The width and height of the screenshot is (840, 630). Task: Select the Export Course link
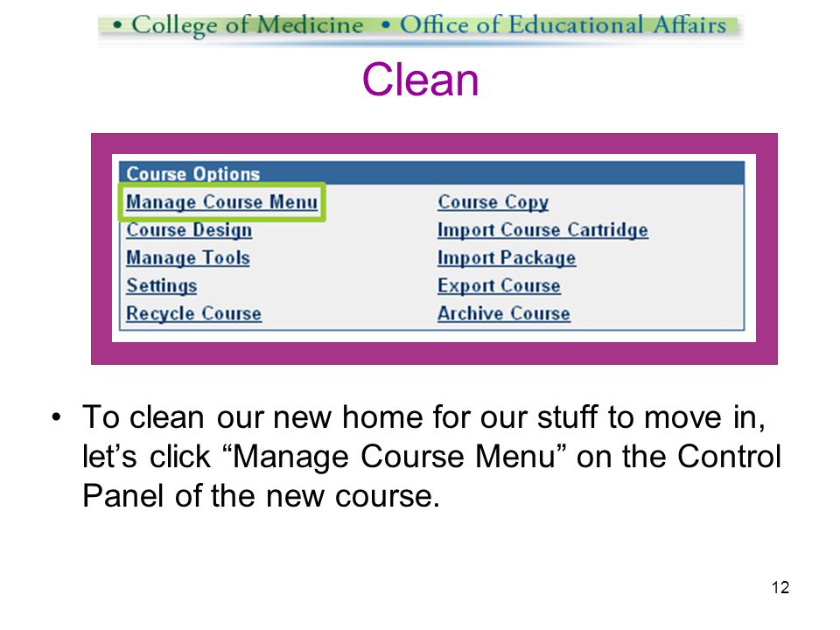(500, 285)
